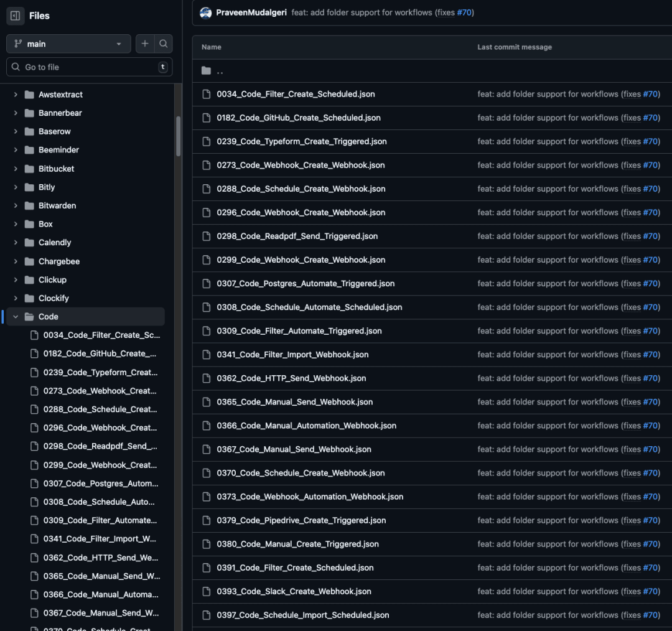Open 0239_Code_Typeform_Create_Triggered.json file link
This screenshot has height=631, width=672.
(x=302, y=141)
